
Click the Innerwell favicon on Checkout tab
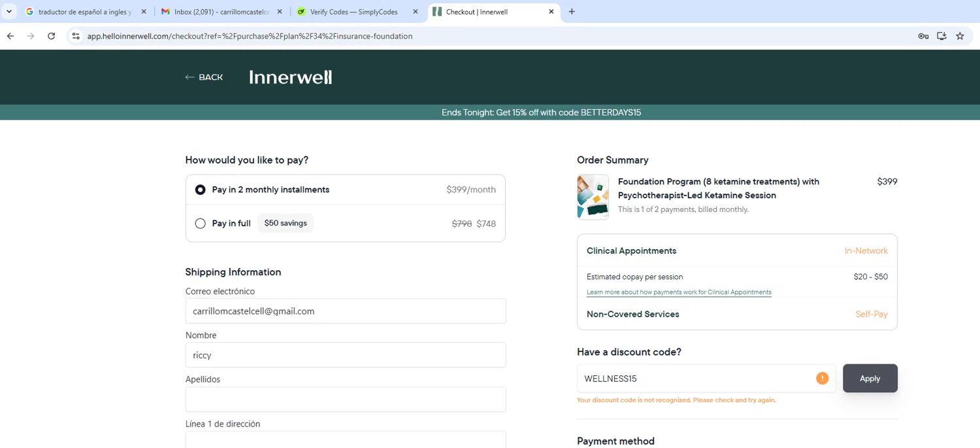(x=437, y=12)
